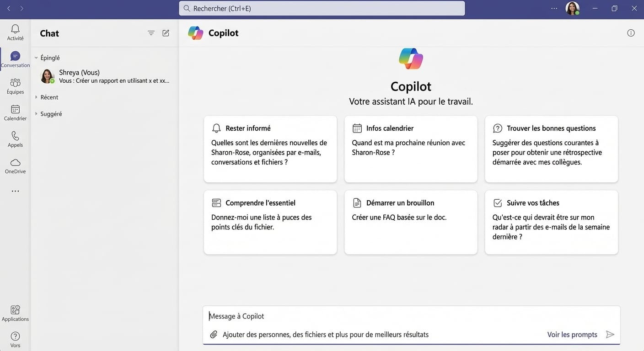Open the Copilot info icon

[631, 33]
